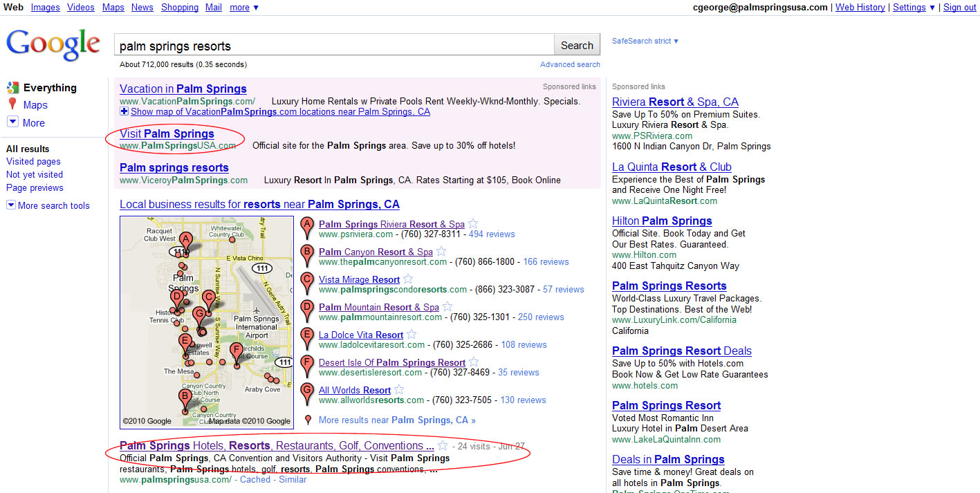Image resolution: width=980 pixels, height=493 pixels.
Task: Expand the More option in left sidebar
Action: (26, 122)
